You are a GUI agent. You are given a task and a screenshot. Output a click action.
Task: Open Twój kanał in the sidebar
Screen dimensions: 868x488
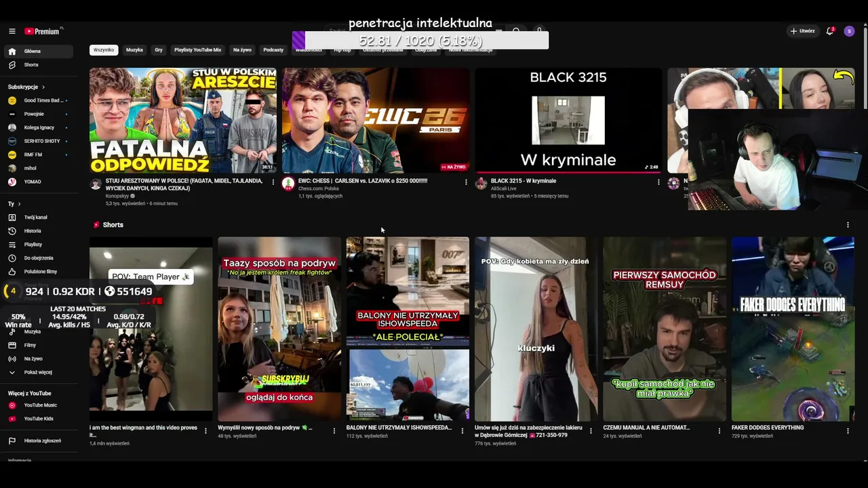point(38,218)
